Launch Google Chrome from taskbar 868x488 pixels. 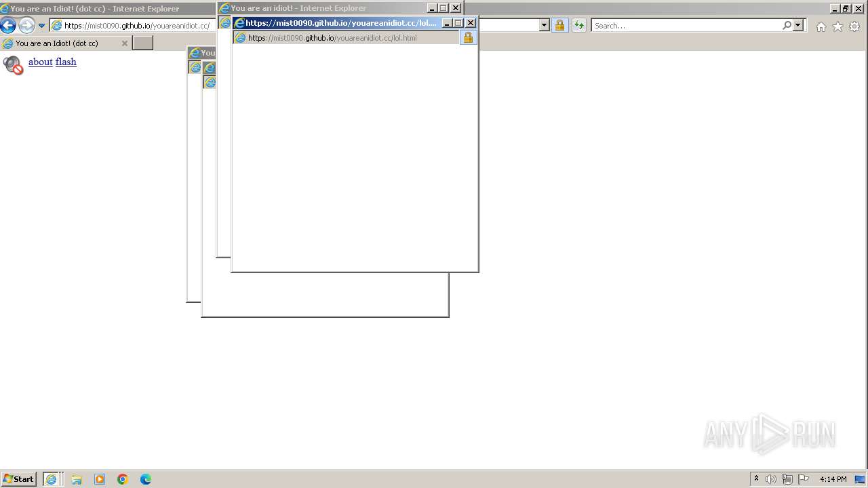point(123,479)
